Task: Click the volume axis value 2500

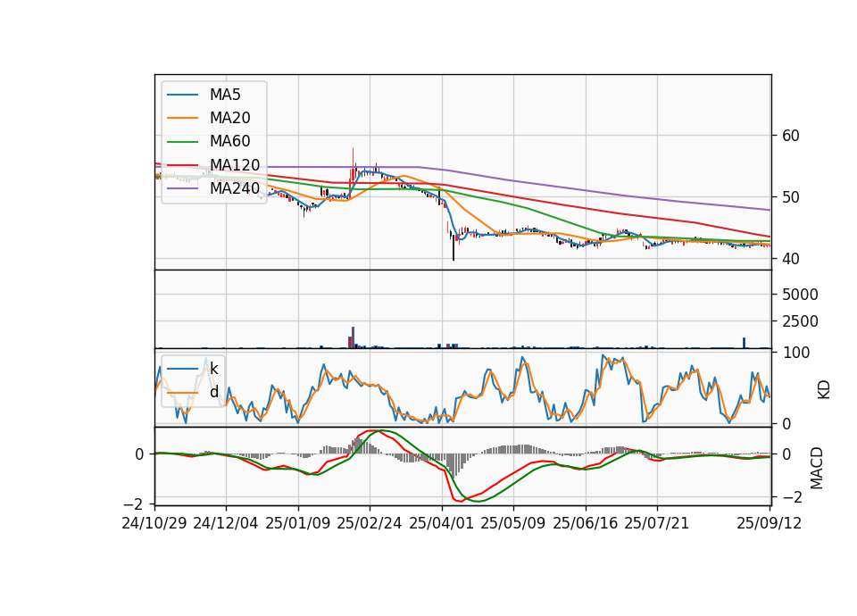Action: tap(800, 322)
